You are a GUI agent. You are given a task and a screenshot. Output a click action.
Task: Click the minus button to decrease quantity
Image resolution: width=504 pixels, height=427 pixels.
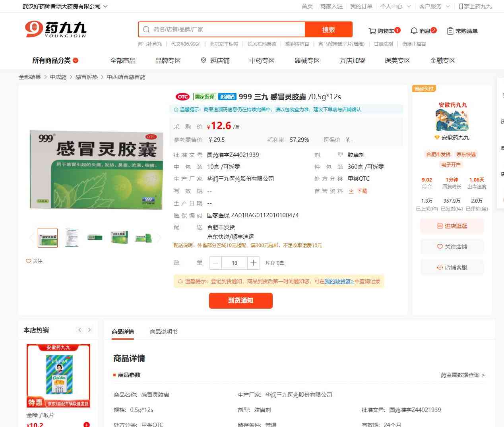tap(215, 263)
